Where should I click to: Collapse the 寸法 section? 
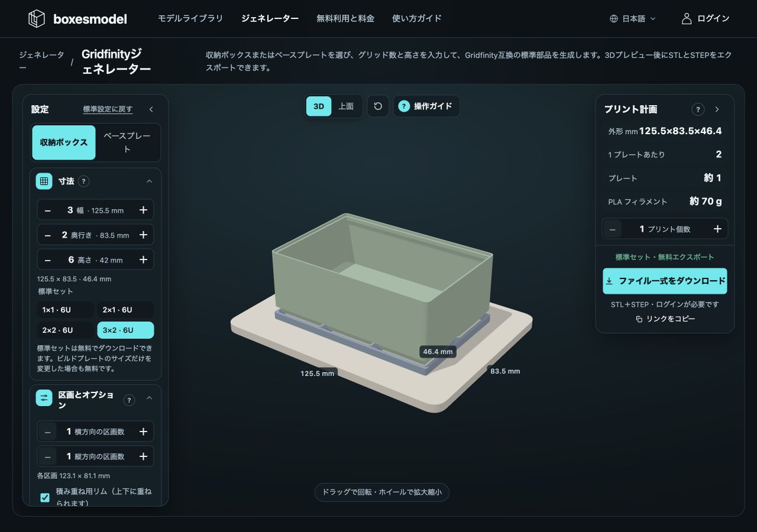(149, 181)
